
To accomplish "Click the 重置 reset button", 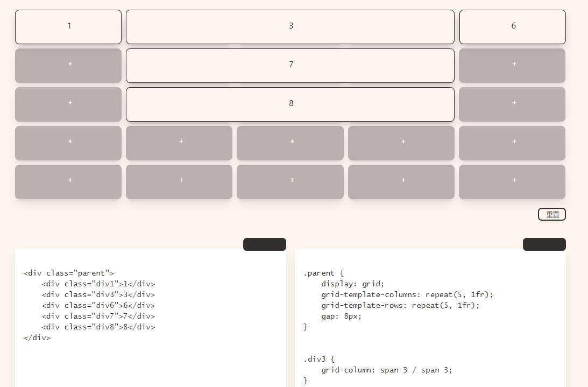I will (551, 214).
